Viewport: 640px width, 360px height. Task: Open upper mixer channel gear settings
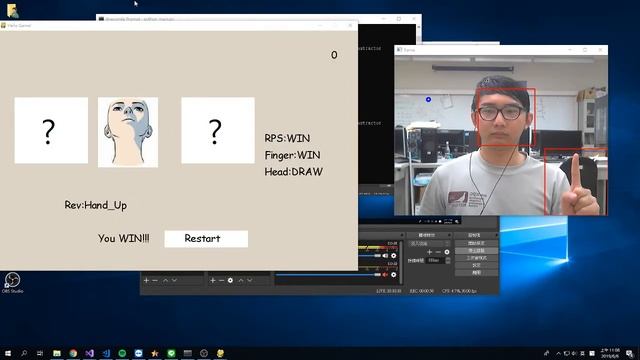click(x=393, y=256)
